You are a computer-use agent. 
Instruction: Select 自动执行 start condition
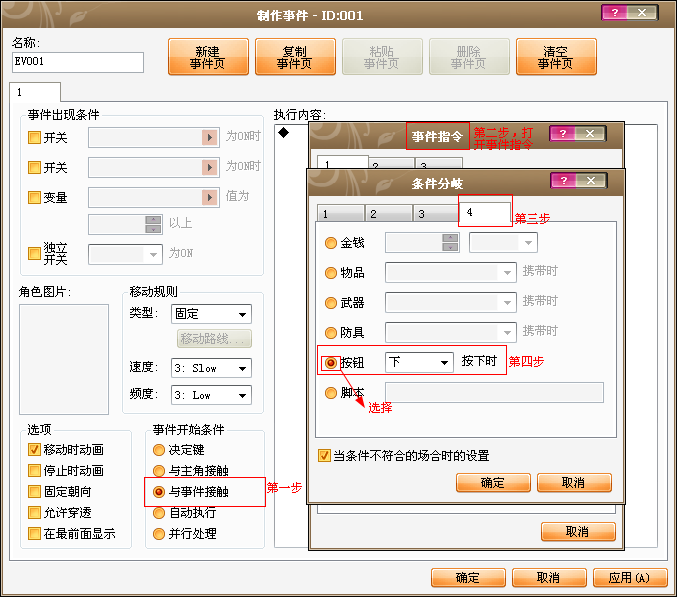[x=159, y=513]
